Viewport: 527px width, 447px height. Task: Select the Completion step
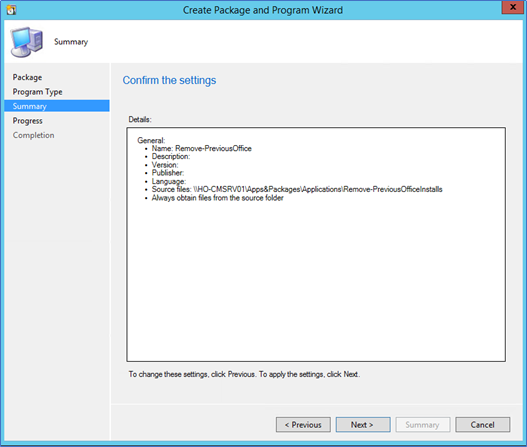[x=33, y=135]
